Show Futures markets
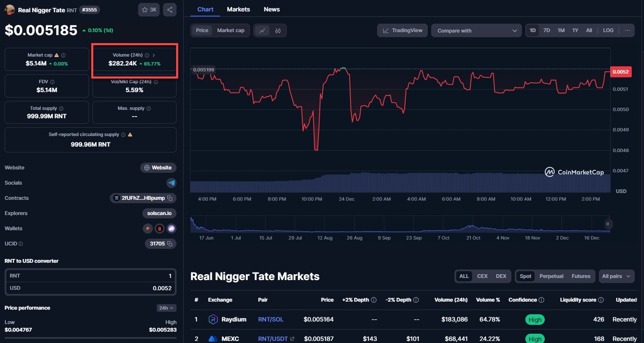Image resolution: width=644 pixels, height=343 pixels. (x=581, y=276)
